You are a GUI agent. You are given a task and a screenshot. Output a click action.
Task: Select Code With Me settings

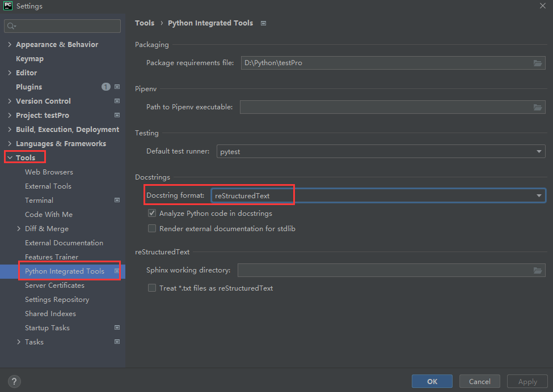(49, 214)
